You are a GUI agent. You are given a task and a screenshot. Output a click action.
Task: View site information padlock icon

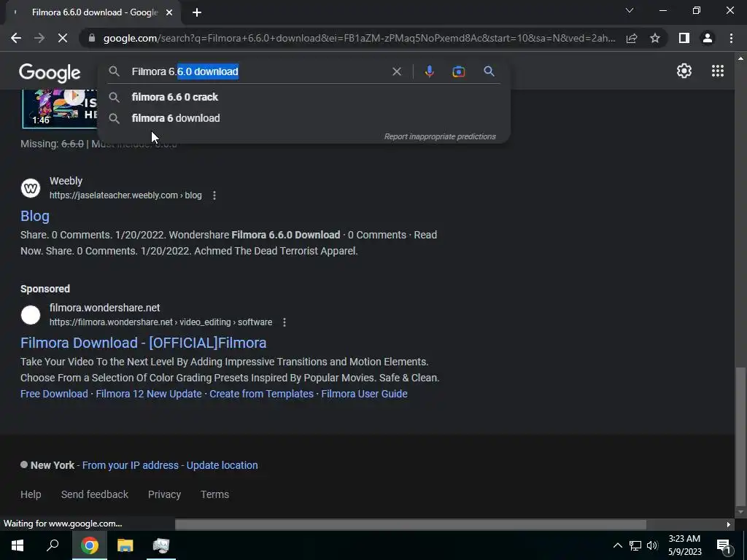(92, 38)
